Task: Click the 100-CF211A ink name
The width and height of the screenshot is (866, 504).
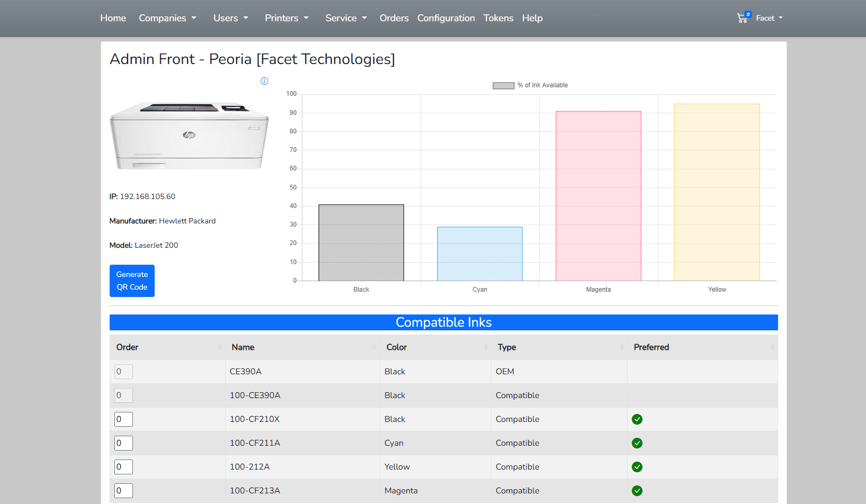Action: tap(255, 443)
